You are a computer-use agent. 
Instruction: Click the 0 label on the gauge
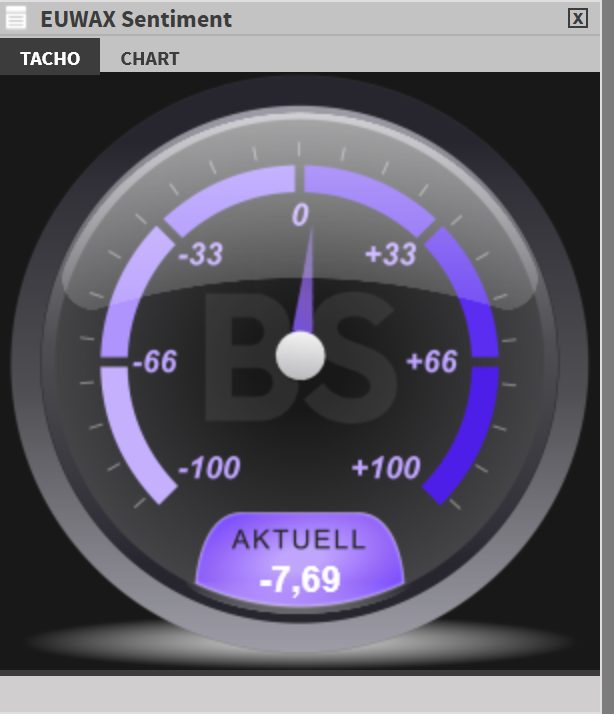click(x=300, y=214)
